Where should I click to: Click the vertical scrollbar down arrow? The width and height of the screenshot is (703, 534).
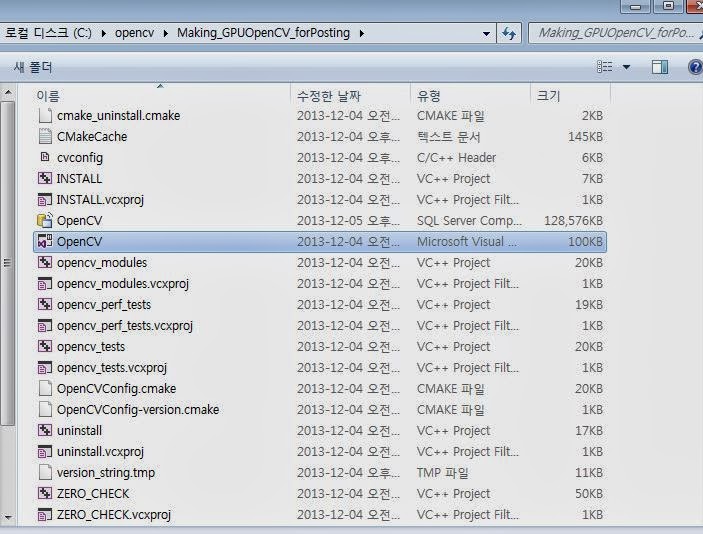[x=8, y=517]
